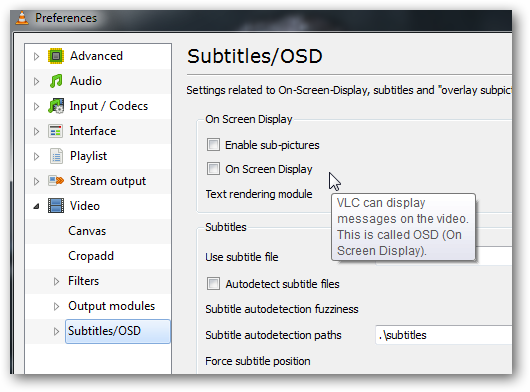Click the Subtitle autodetection paths field
The height and width of the screenshot is (392, 530).
(443, 335)
